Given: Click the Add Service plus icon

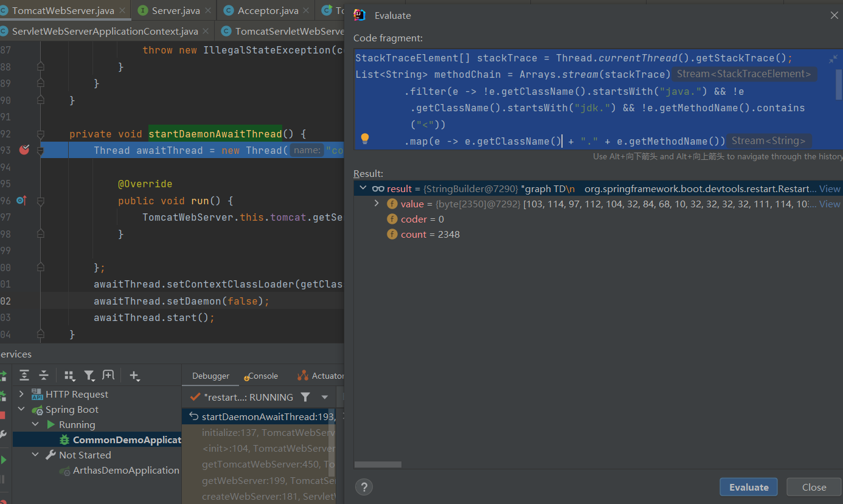Looking at the screenshot, I should pyautogui.click(x=134, y=375).
